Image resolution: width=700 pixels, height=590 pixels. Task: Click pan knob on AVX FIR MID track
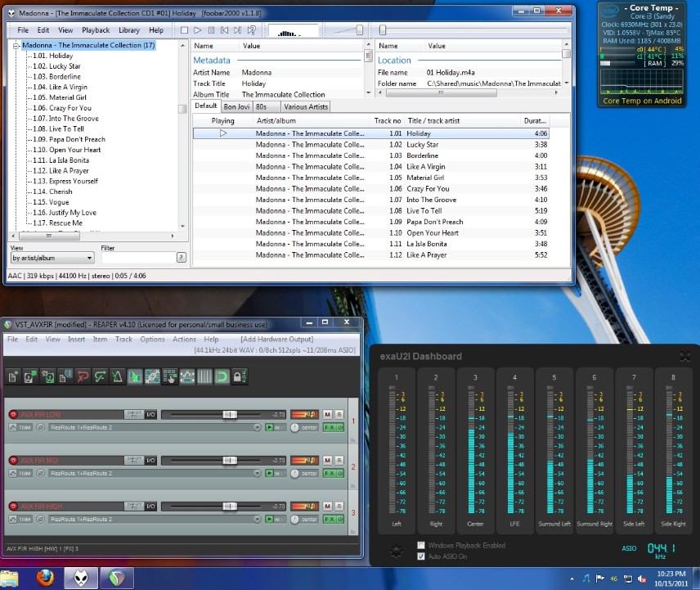point(294,474)
